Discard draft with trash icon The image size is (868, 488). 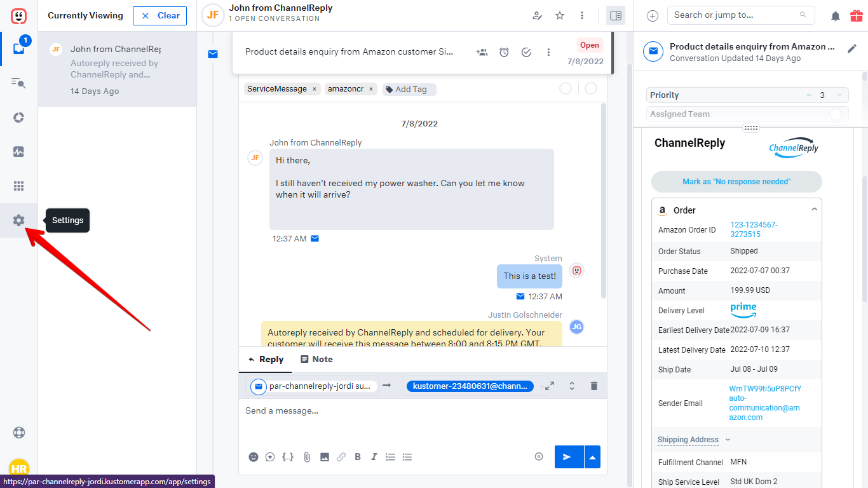(x=594, y=386)
